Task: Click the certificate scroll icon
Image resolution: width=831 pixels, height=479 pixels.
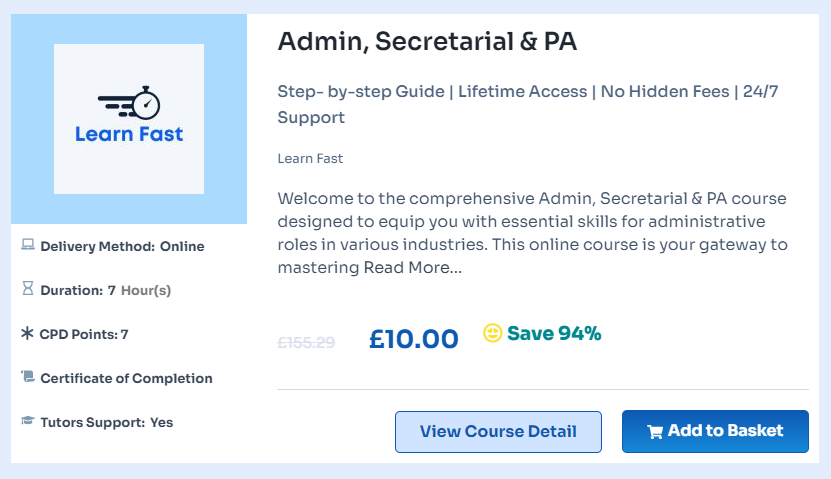Action: click(x=28, y=377)
